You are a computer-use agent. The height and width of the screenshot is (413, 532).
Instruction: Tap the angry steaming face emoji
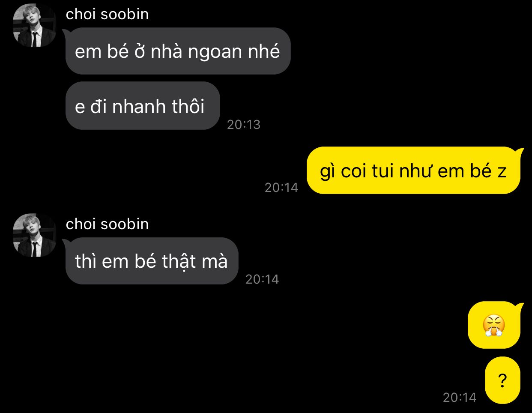point(494,325)
